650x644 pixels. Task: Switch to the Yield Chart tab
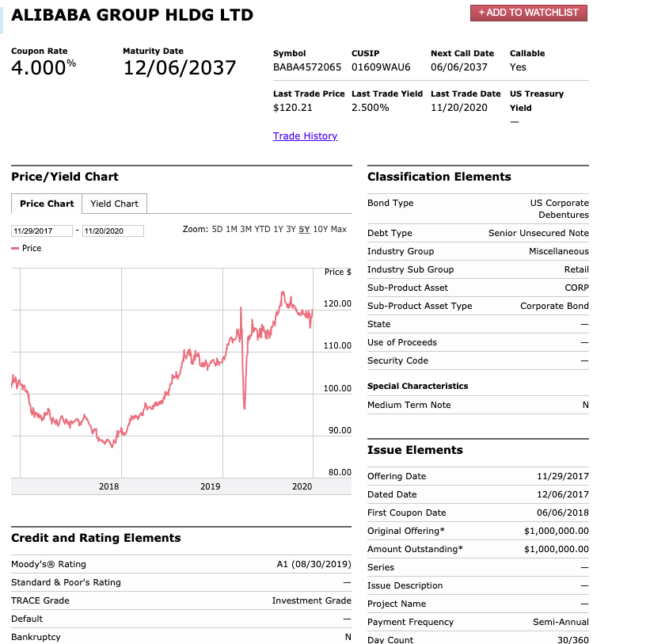pyautogui.click(x=114, y=204)
